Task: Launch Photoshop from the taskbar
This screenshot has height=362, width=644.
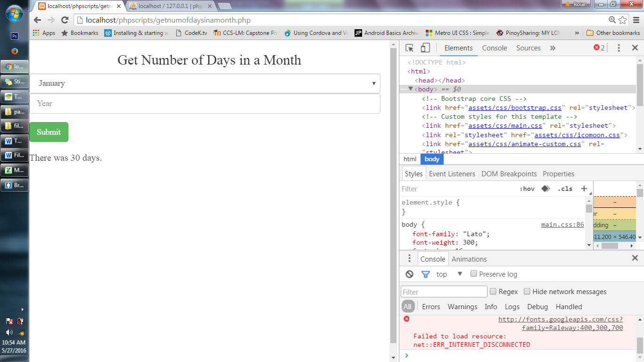Action: coord(15,36)
